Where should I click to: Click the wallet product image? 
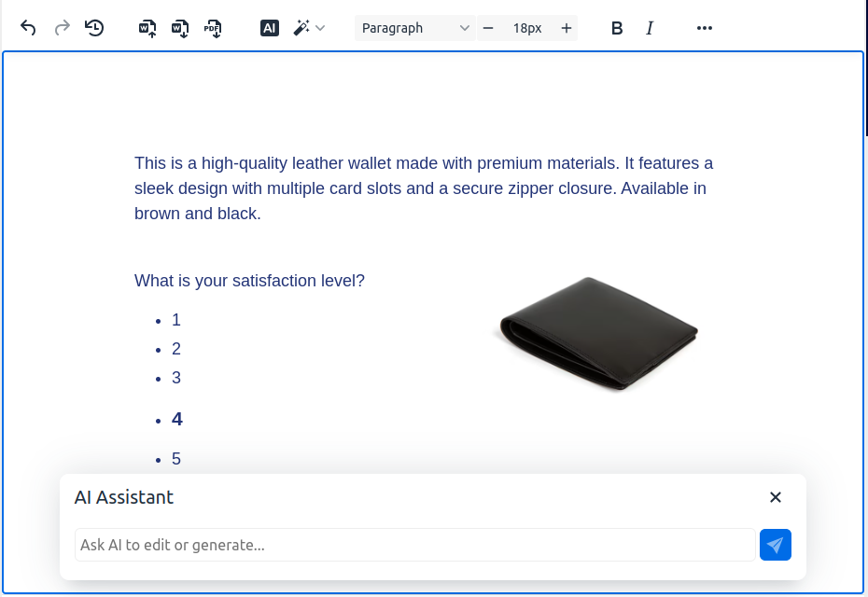click(x=597, y=332)
